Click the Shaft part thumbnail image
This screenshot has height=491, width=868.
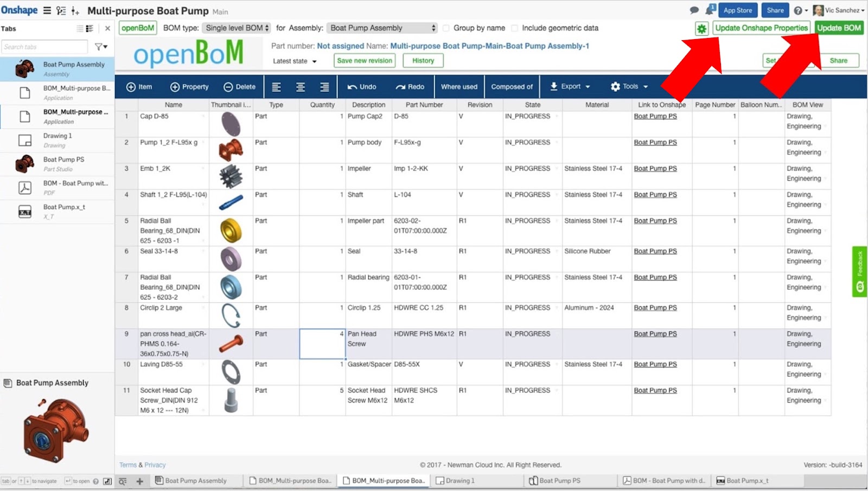point(231,202)
